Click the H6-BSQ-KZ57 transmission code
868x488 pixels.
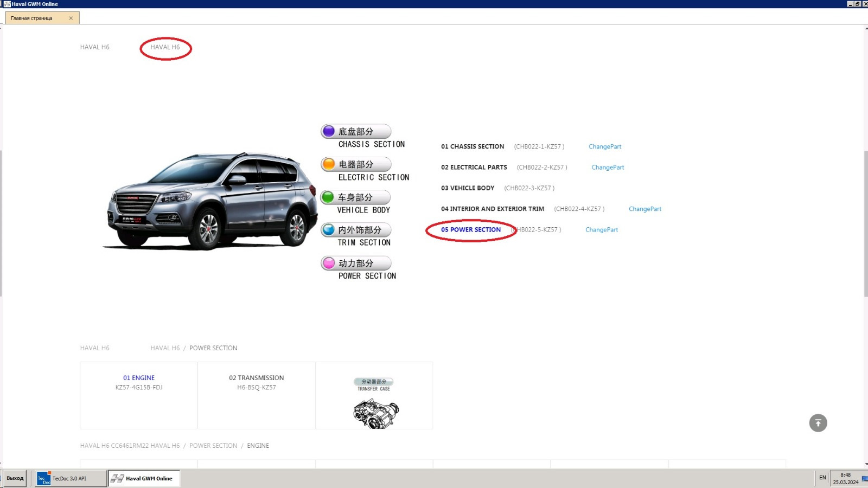(x=257, y=388)
